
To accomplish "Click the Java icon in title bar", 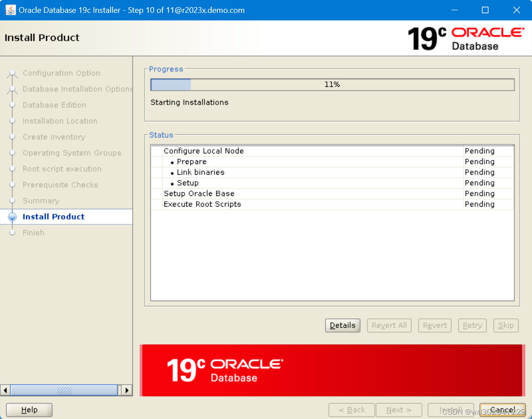I will 10,10.
